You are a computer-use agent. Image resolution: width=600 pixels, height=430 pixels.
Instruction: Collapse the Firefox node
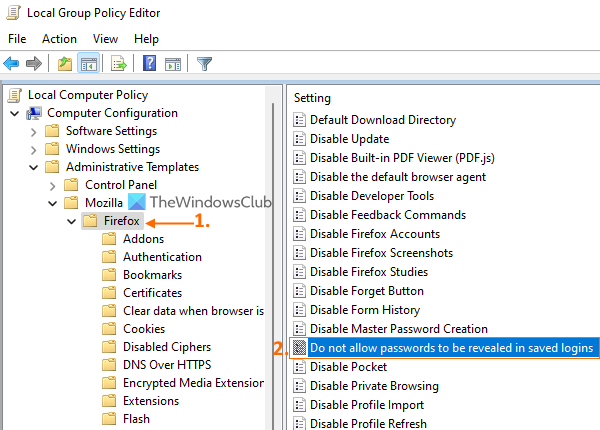(72, 222)
